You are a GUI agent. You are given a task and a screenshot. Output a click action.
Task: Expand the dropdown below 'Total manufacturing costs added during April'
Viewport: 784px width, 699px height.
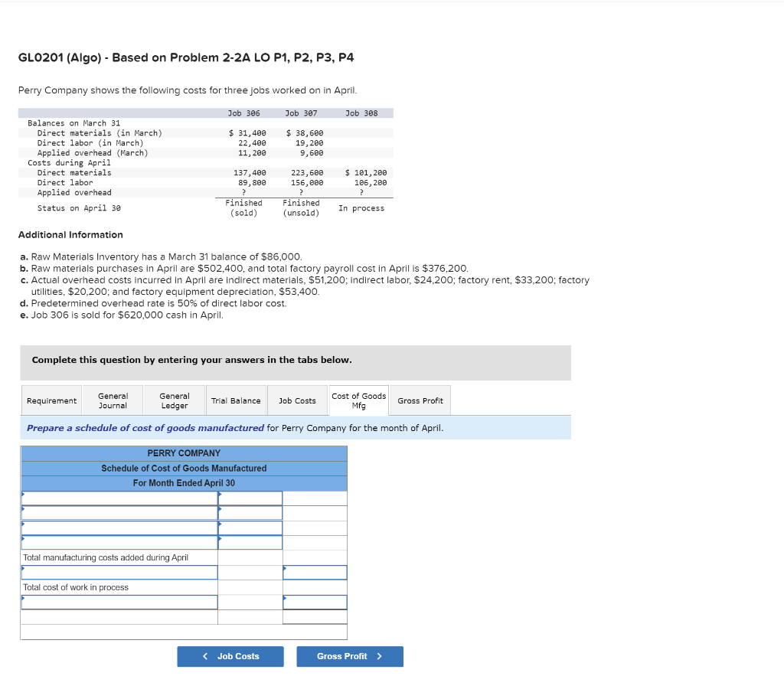click(119, 572)
